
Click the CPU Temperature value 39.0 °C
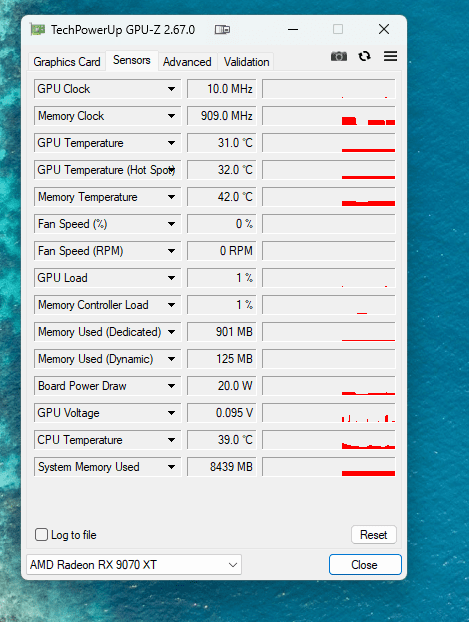[222, 440]
